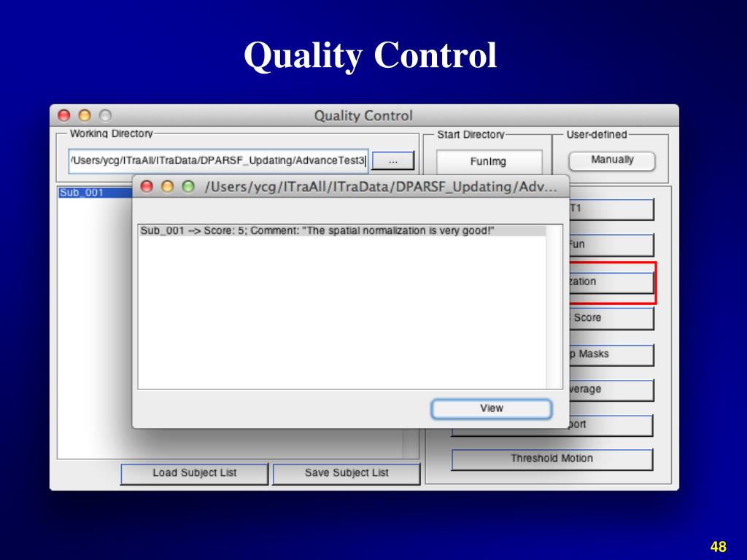Click the button ending in 'verage'
This screenshot has height=560, width=747.
[x=611, y=390]
